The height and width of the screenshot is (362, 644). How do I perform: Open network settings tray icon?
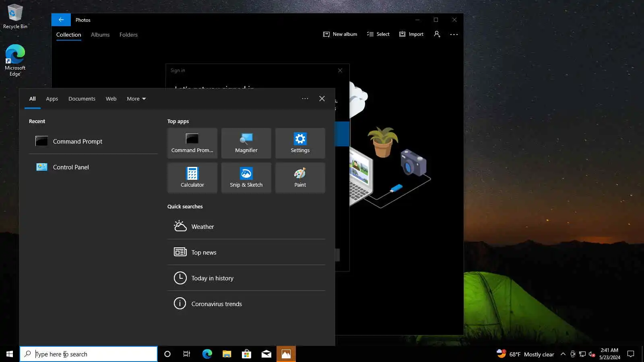pyautogui.click(x=582, y=354)
